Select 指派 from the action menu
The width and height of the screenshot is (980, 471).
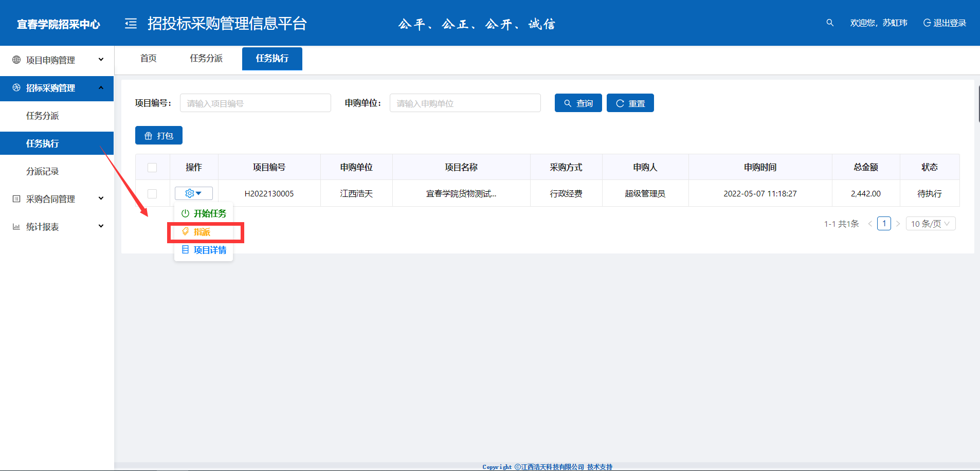202,232
